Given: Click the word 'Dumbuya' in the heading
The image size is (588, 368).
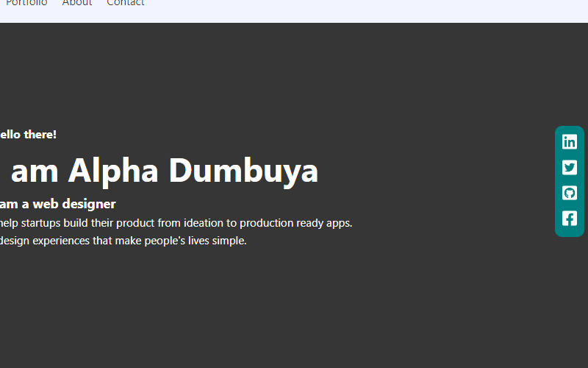Looking at the screenshot, I should [244, 171].
